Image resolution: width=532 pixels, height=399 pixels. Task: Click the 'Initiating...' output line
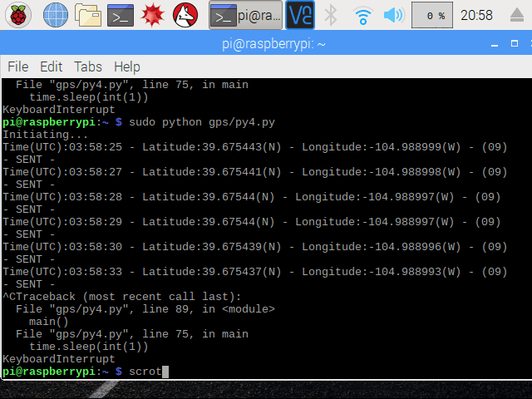[x=45, y=135]
